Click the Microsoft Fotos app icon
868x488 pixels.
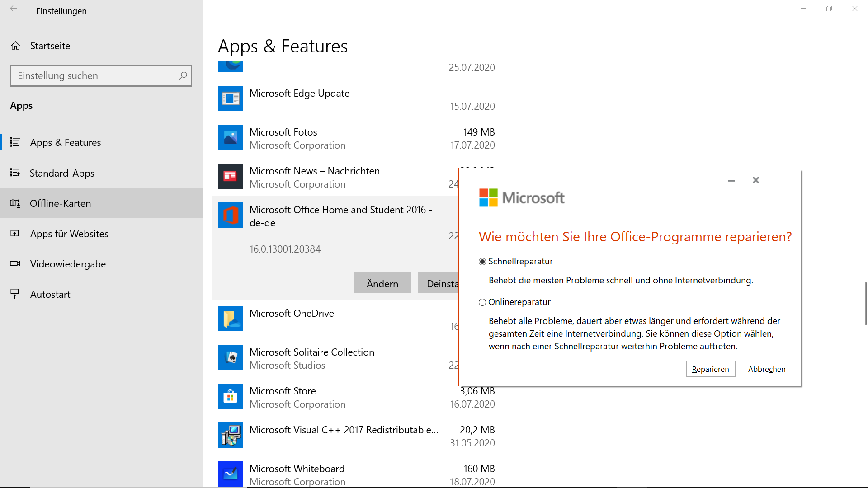231,137
